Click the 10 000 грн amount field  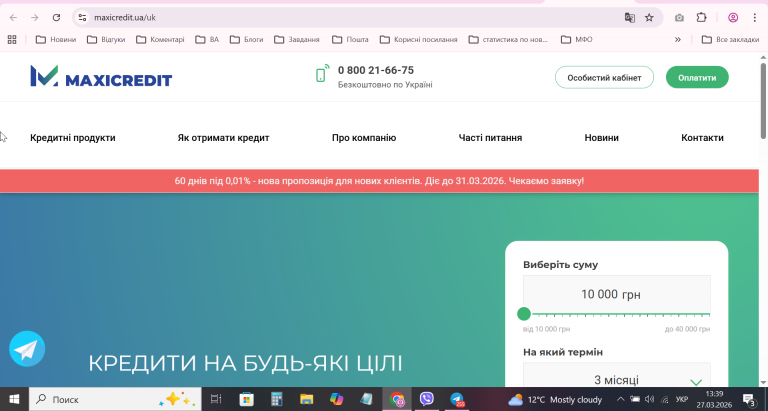[617, 294]
